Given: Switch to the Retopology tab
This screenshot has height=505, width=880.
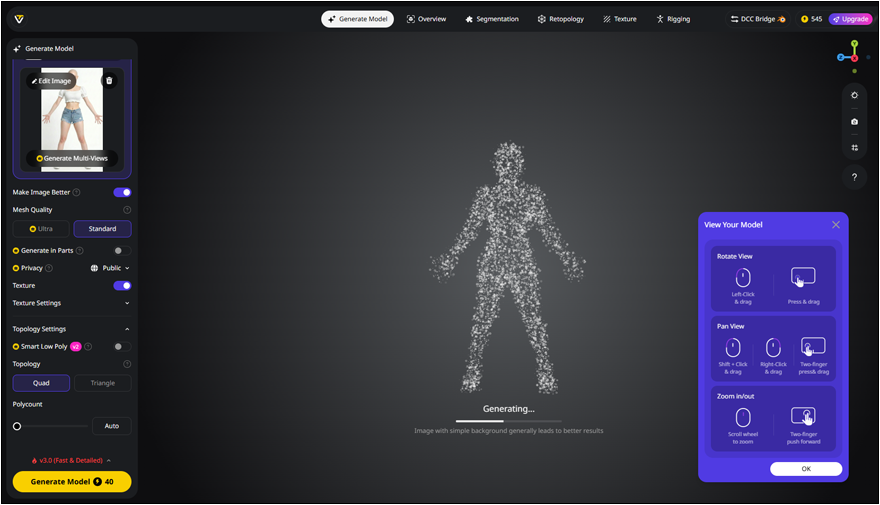Looking at the screenshot, I should coord(560,19).
